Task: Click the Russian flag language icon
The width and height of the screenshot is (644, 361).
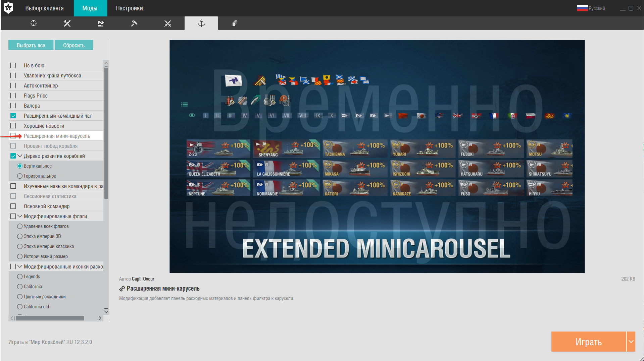Action: pyautogui.click(x=582, y=8)
